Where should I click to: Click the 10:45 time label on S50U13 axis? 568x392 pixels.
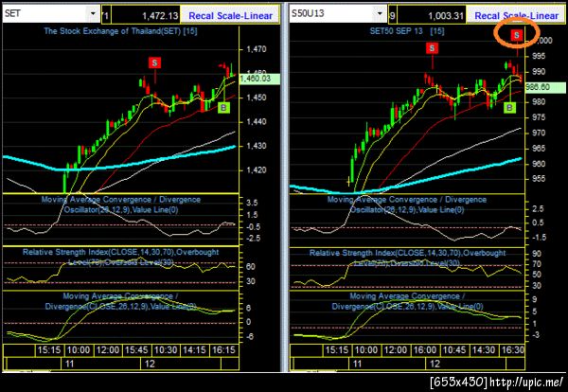coord(453,350)
